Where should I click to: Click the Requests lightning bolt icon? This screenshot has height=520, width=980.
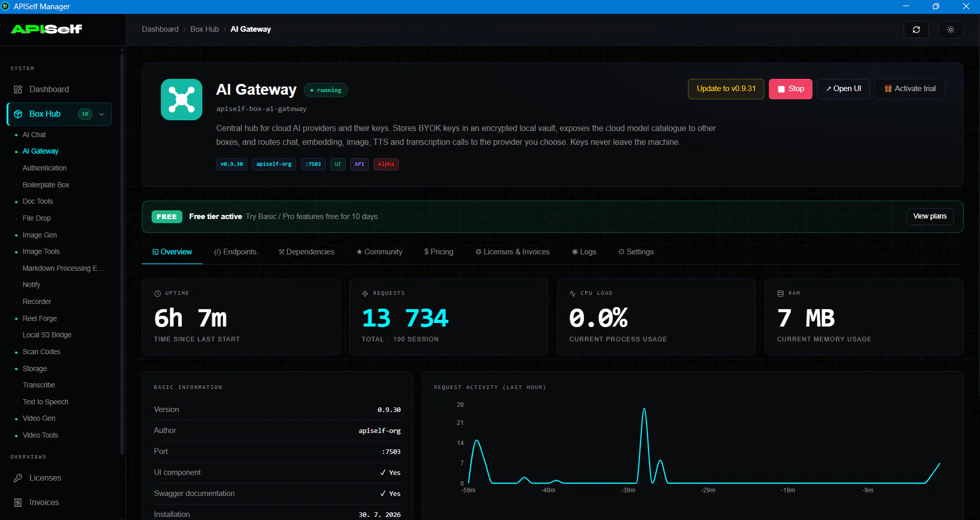pyautogui.click(x=365, y=293)
